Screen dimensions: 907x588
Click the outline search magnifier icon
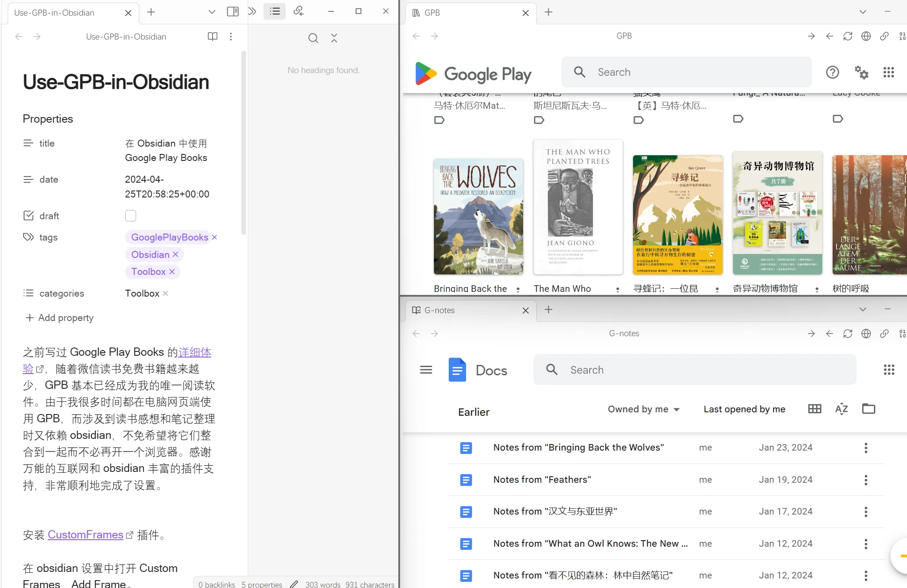[x=313, y=38]
